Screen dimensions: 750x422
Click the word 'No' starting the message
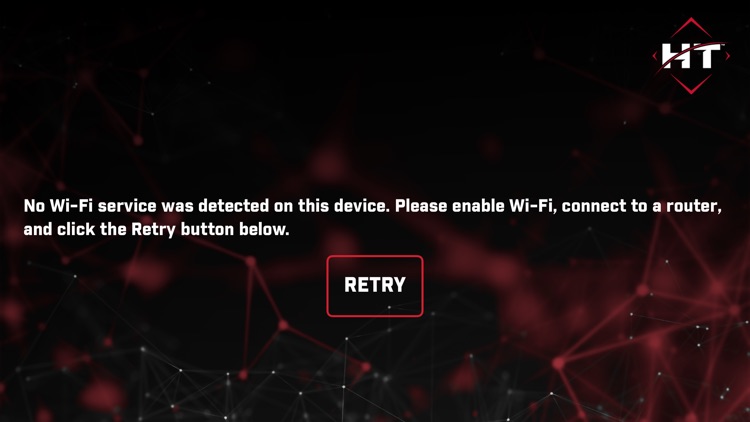pos(34,206)
